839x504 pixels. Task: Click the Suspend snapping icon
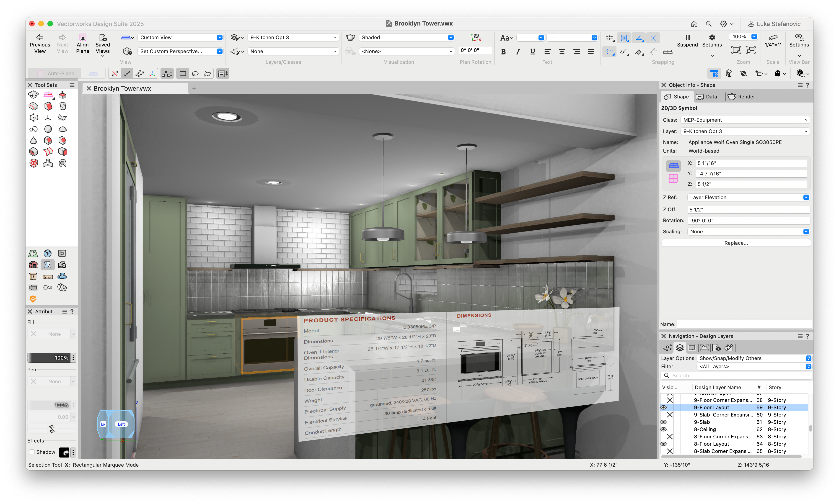(687, 37)
